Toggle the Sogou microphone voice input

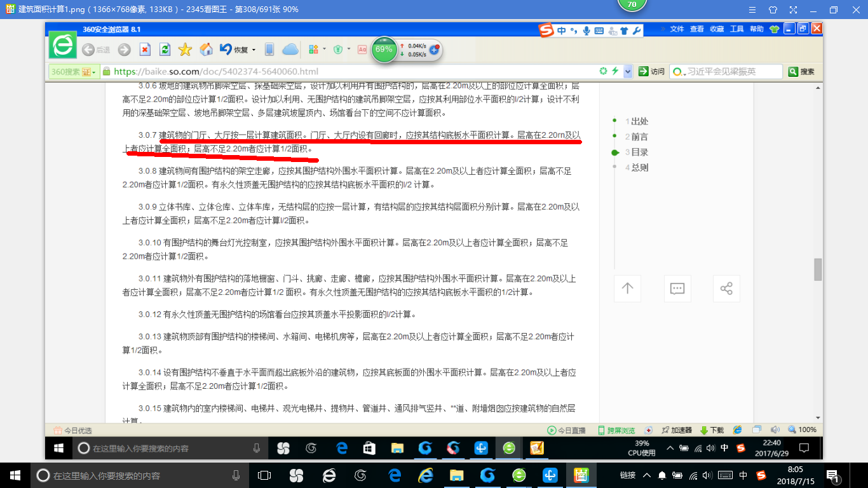586,30
